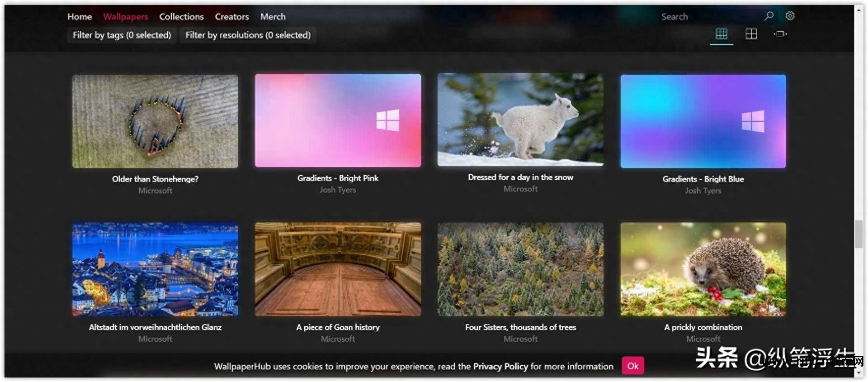Click the title 'A prickly combination'
Image resolution: width=868 pixels, height=382 pixels.
coord(703,327)
